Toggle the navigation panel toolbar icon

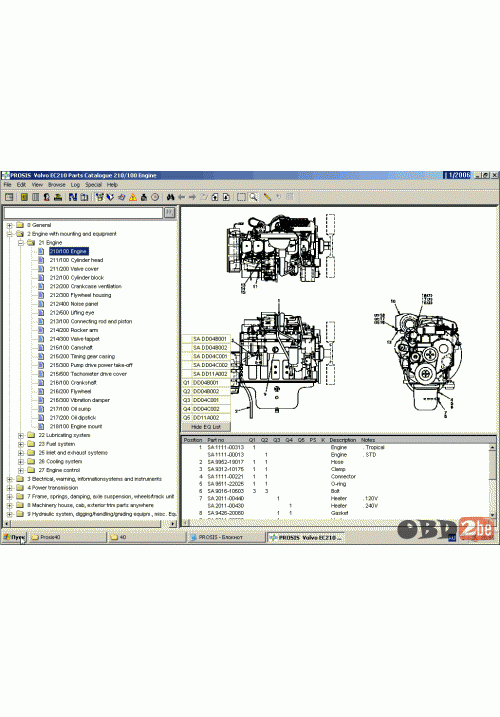pos(9,197)
